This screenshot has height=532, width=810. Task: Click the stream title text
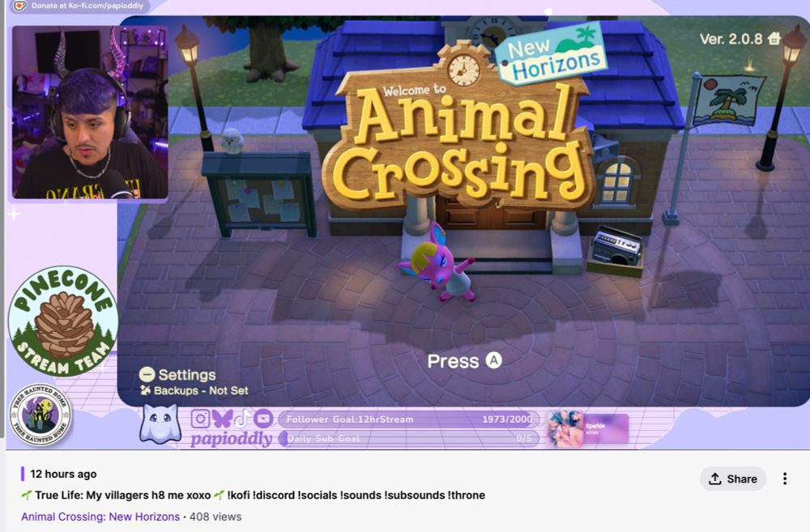253,495
